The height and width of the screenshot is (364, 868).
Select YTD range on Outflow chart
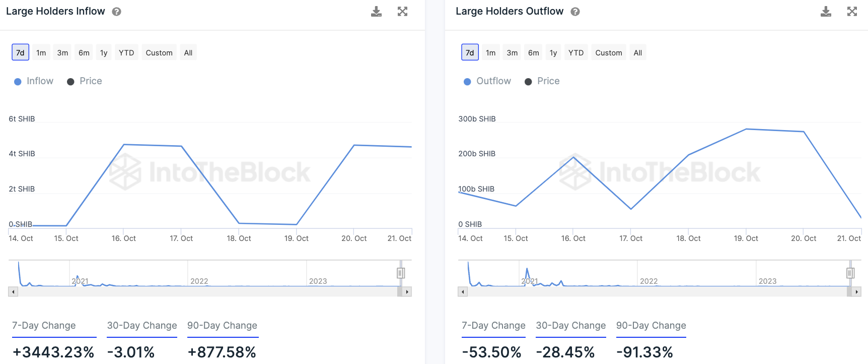point(576,53)
